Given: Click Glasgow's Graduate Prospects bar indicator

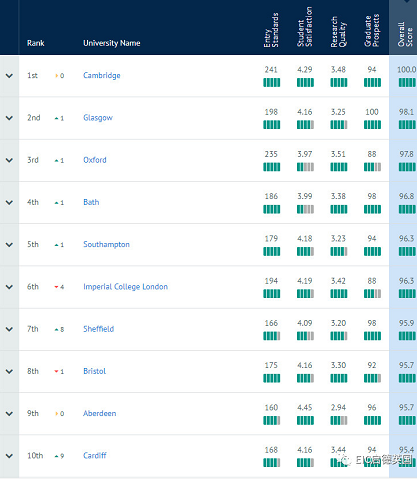Looking at the screenshot, I should tap(372, 125).
